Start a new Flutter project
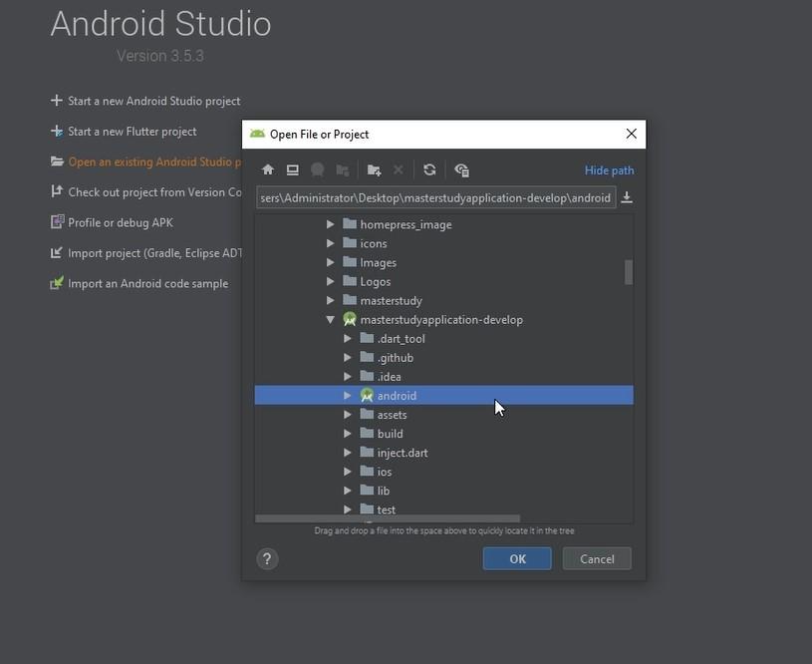 coord(132,132)
